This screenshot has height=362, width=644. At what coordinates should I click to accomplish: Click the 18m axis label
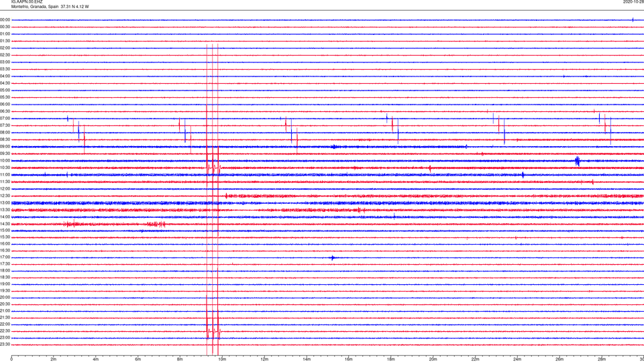click(390, 359)
